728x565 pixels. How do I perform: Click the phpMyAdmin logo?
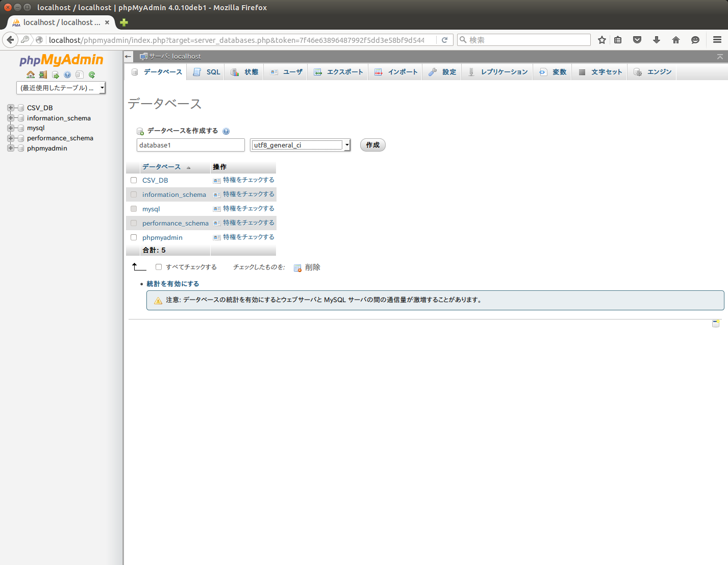61,60
